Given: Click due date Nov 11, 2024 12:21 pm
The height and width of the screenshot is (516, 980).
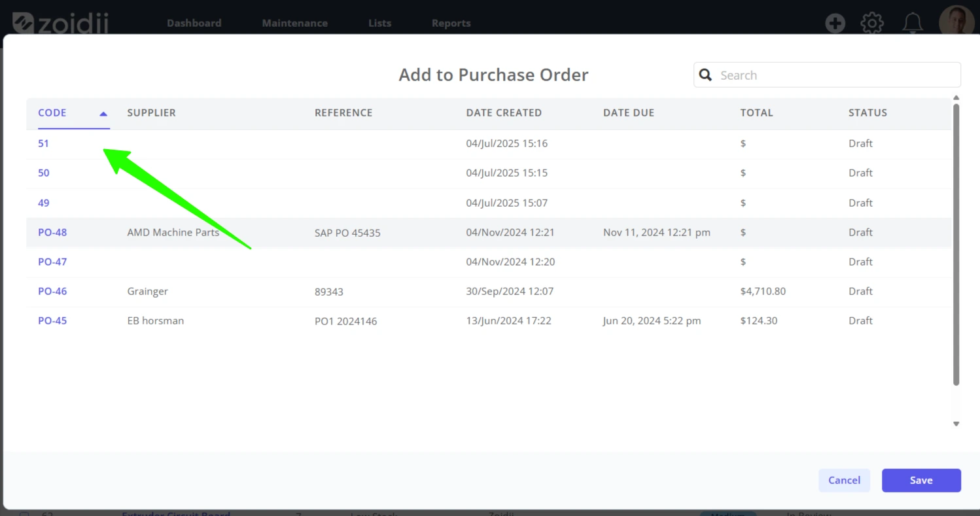Looking at the screenshot, I should 657,232.
